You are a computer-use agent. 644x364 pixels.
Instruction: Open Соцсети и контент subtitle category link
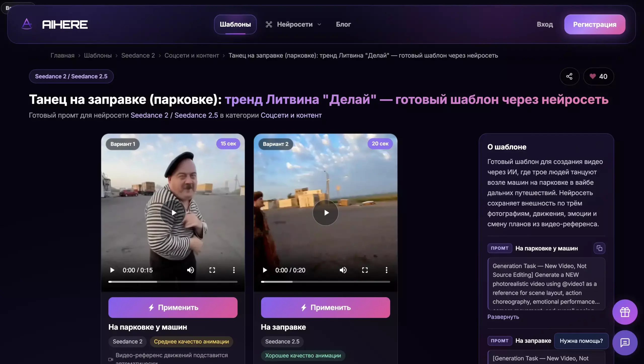coord(291,115)
